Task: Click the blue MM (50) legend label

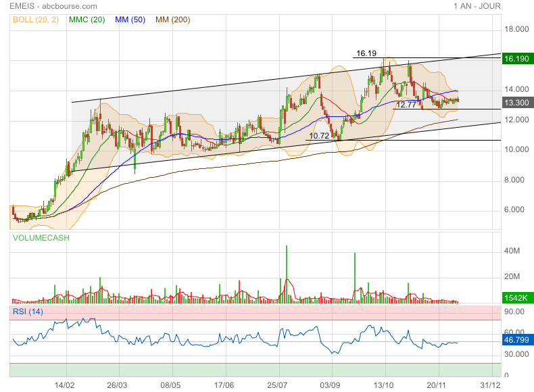Action: click(x=130, y=20)
